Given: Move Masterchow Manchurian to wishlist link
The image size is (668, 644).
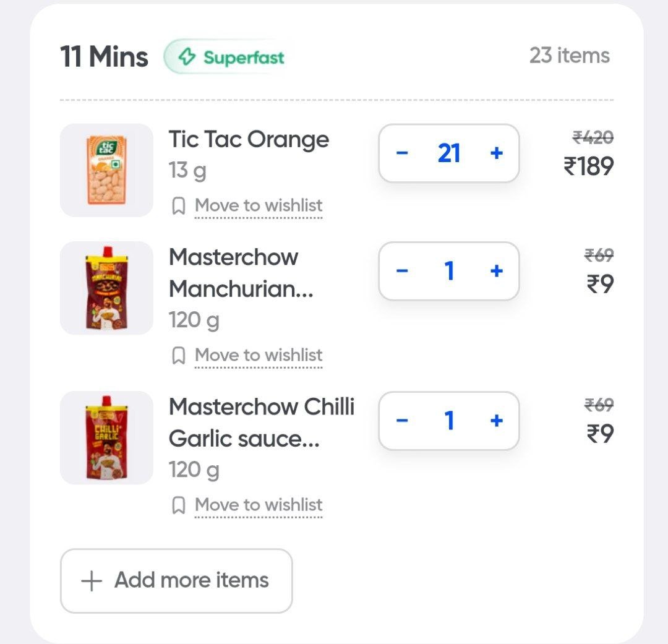Looking at the screenshot, I should (259, 355).
